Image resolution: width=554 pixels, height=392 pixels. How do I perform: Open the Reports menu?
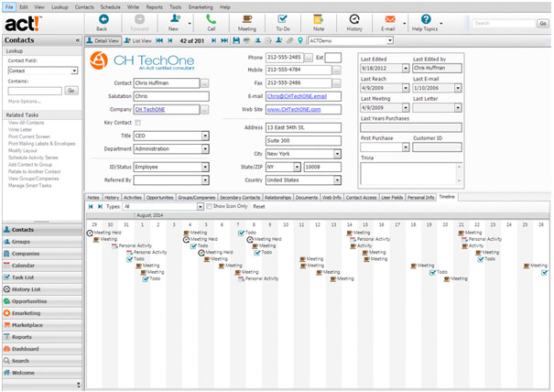coord(155,6)
